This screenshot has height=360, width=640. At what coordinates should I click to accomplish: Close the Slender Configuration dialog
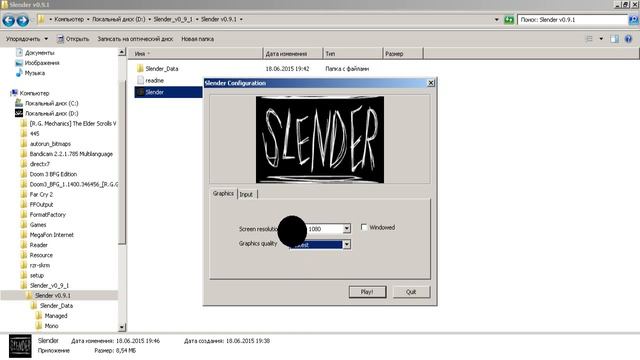pos(431,83)
